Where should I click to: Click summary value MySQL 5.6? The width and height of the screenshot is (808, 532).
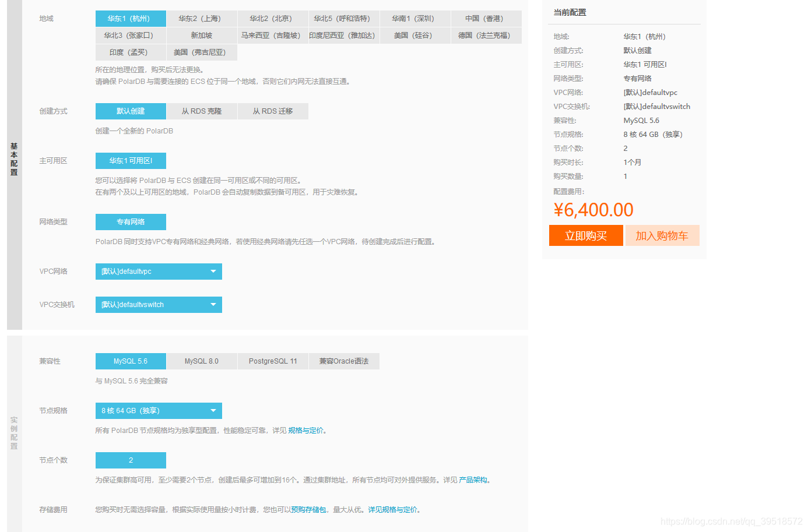point(641,121)
